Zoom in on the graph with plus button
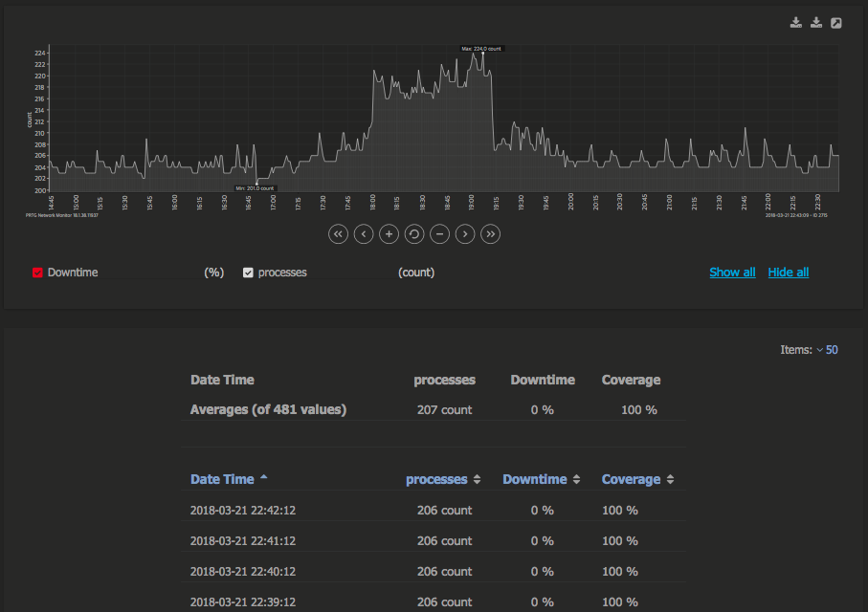 click(x=389, y=233)
